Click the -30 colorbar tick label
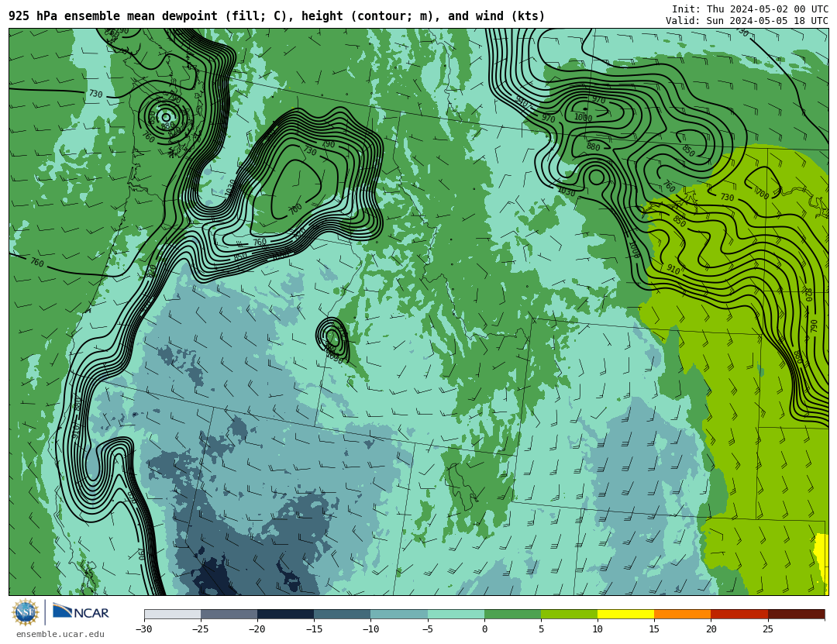The image size is (837, 644). [x=144, y=629]
